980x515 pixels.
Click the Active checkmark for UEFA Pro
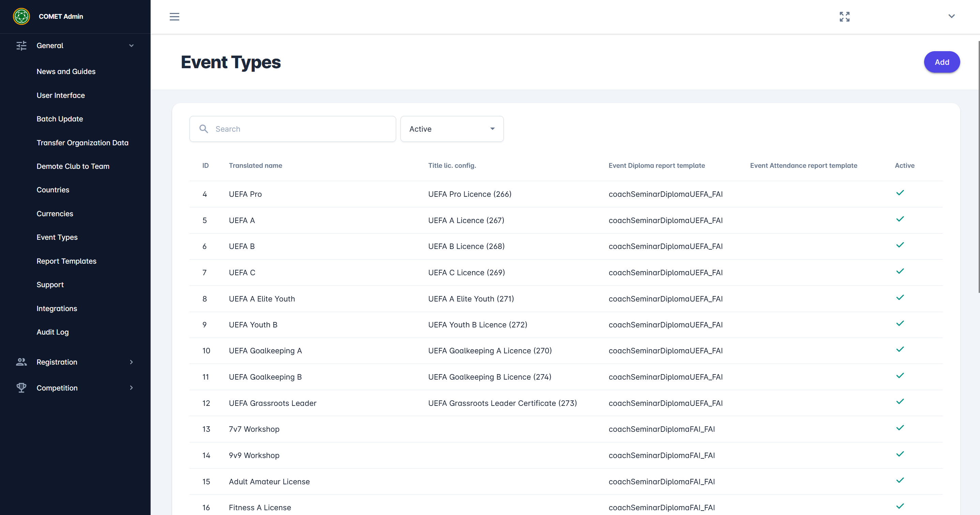click(x=900, y=193)
